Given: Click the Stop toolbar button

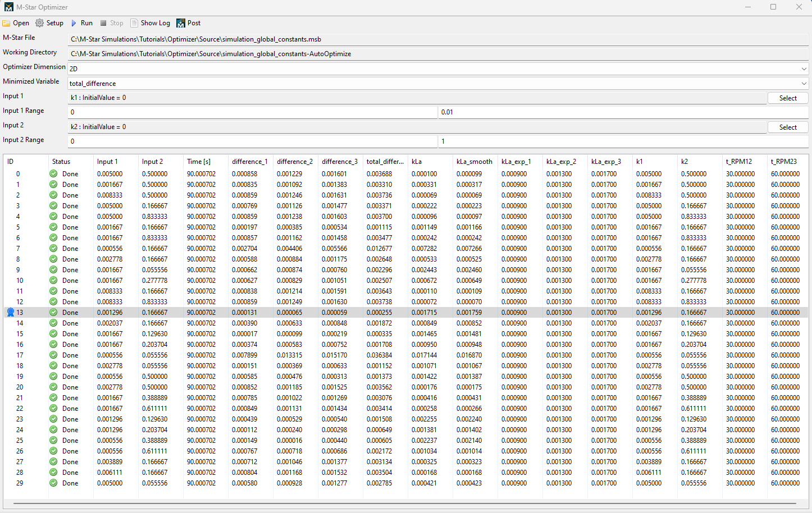Looking at the screenshot, I should (x=112, y=23).
